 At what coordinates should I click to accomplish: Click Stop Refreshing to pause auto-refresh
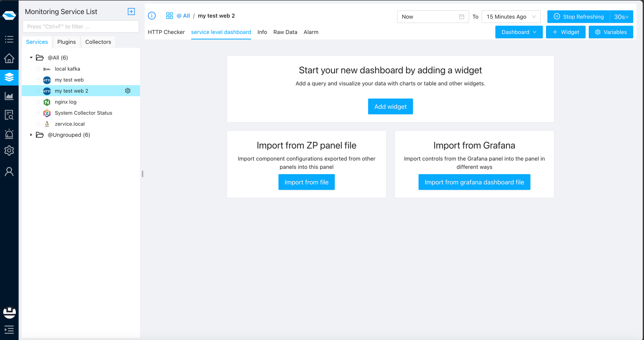(579, 17)
